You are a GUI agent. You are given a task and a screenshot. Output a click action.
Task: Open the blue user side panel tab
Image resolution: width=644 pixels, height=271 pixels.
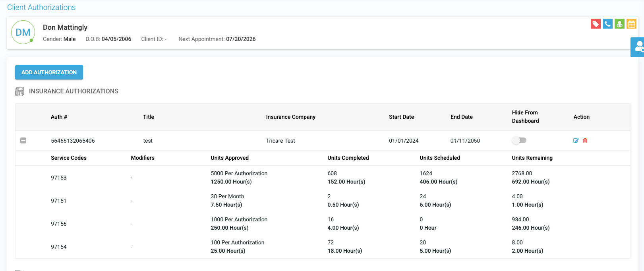[x=638, y=47]
